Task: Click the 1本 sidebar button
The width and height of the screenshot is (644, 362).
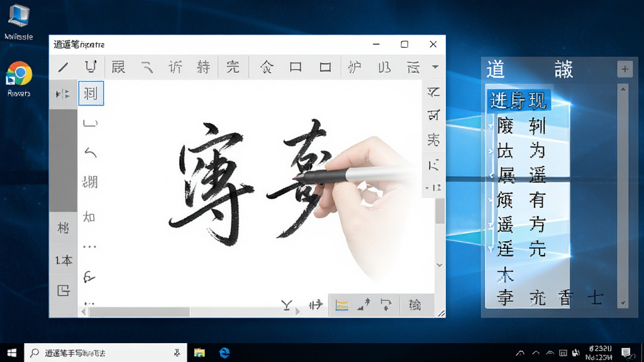Action: click(x=64, y=260)
